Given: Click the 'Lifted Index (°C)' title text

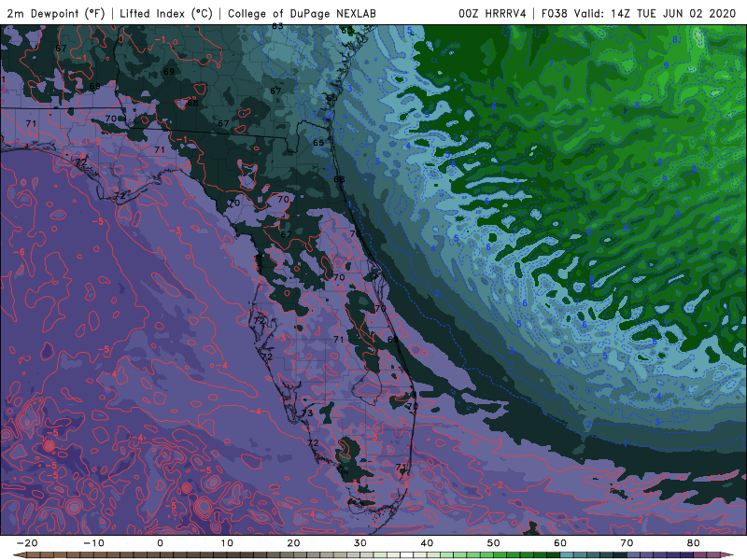Looking at the screenshot, I should pyautogui.click(x=166, y=13).
